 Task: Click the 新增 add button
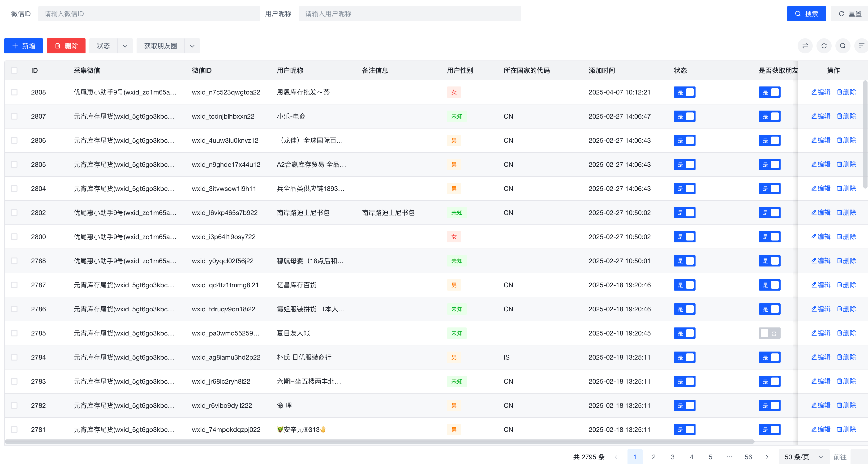pos(24,46)
